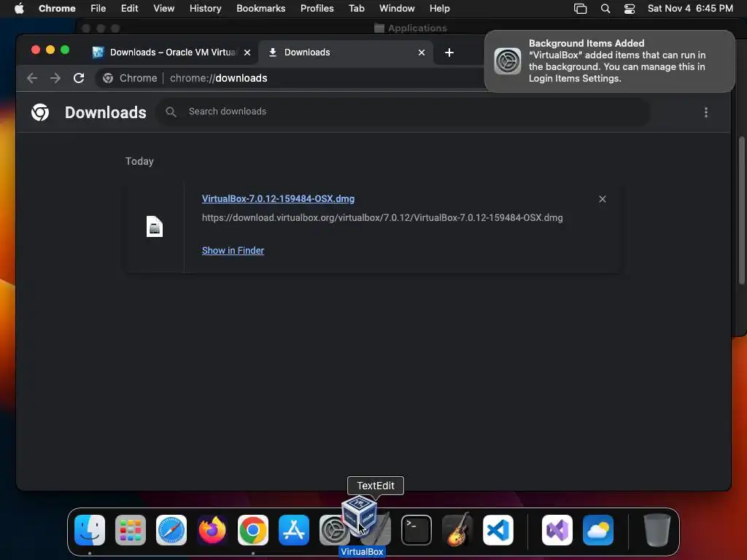Select the Downloads tab
Image resolution: width=747 pixels, height=560 pixels.
[x=346, y=52]
